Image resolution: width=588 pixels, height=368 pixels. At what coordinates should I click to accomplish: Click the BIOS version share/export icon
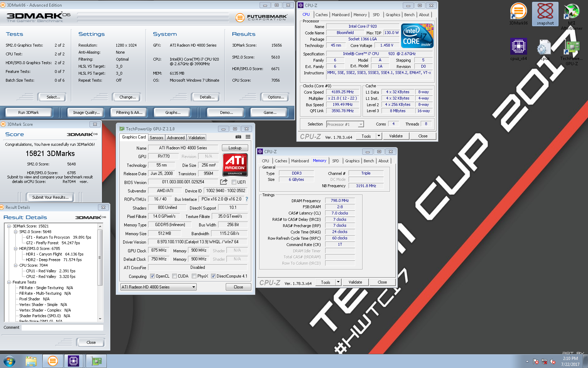[x=224, y=182]
